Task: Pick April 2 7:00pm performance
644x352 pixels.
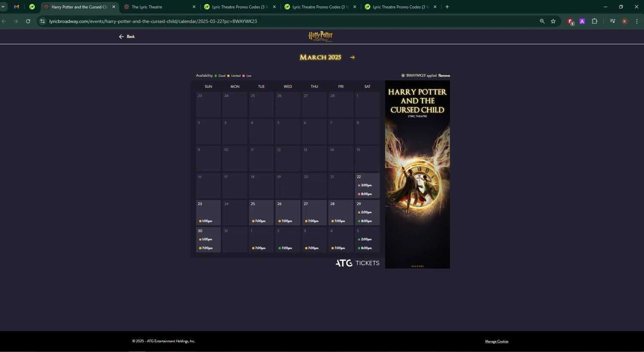Action: [x=286, y=248]
